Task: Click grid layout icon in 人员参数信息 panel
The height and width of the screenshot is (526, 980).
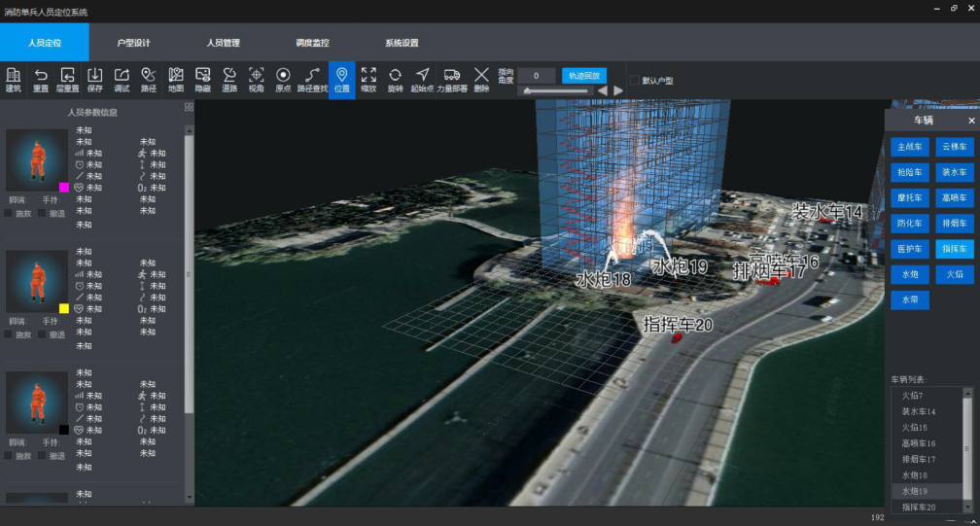Action: click(x=189, y=108)
